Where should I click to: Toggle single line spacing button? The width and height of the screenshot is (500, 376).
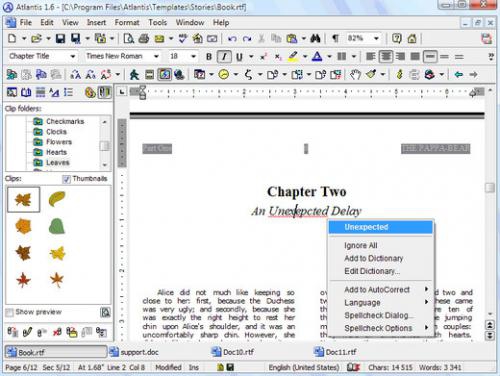(430, 57)
